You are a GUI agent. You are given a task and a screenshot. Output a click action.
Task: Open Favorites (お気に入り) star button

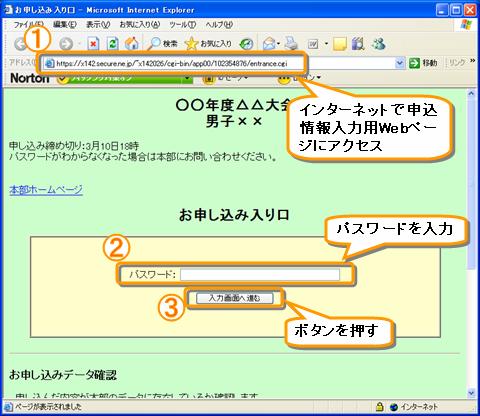[208, 44]
